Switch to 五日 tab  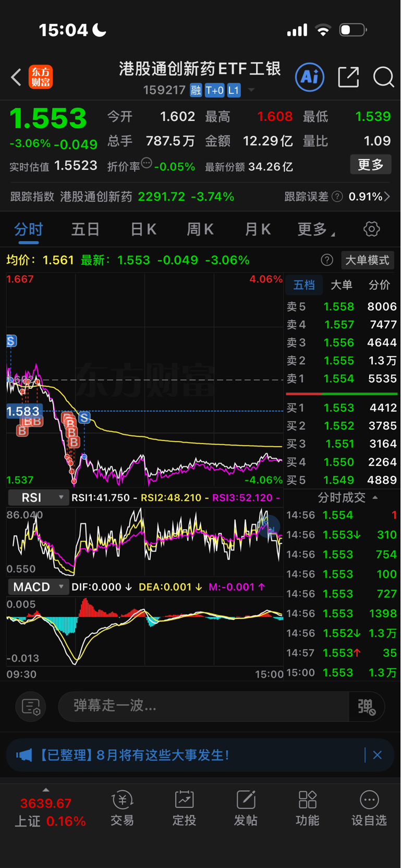pyautogui.click(x=85, y=229)
